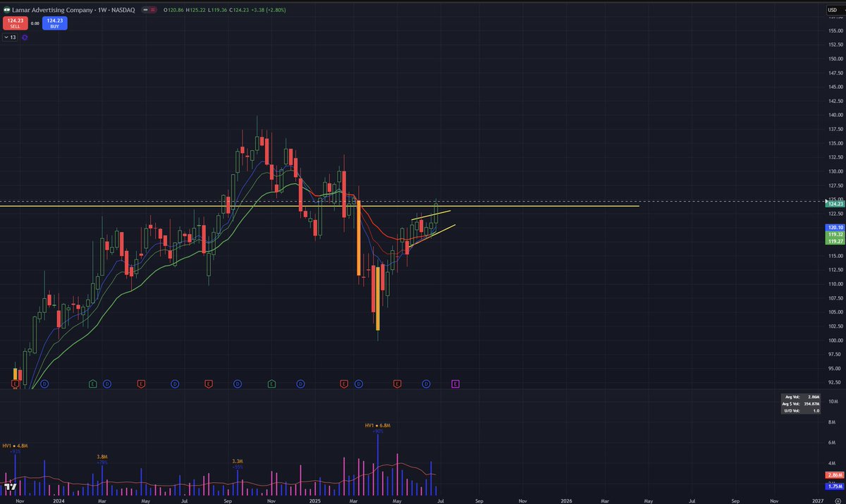Click the dividend D marker near December 2024

pyautogui.click(x=300, y=383)
